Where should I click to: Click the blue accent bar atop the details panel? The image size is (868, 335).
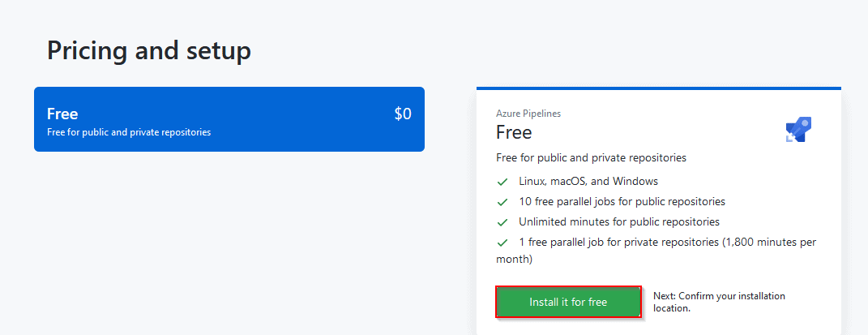tap(658, 88)
